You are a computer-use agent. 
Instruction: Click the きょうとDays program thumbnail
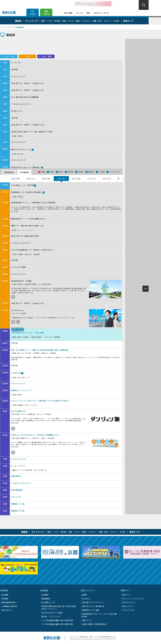105,318
